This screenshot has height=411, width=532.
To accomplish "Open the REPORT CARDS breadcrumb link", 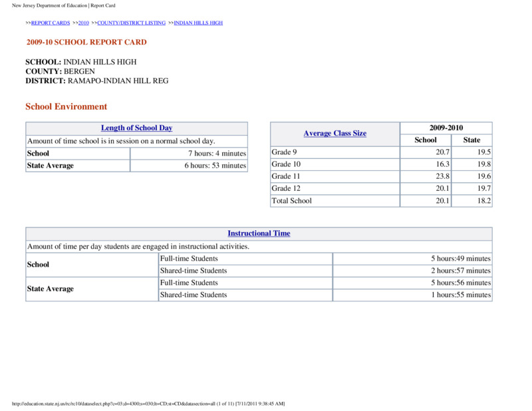I will click(x=51, y=23).
